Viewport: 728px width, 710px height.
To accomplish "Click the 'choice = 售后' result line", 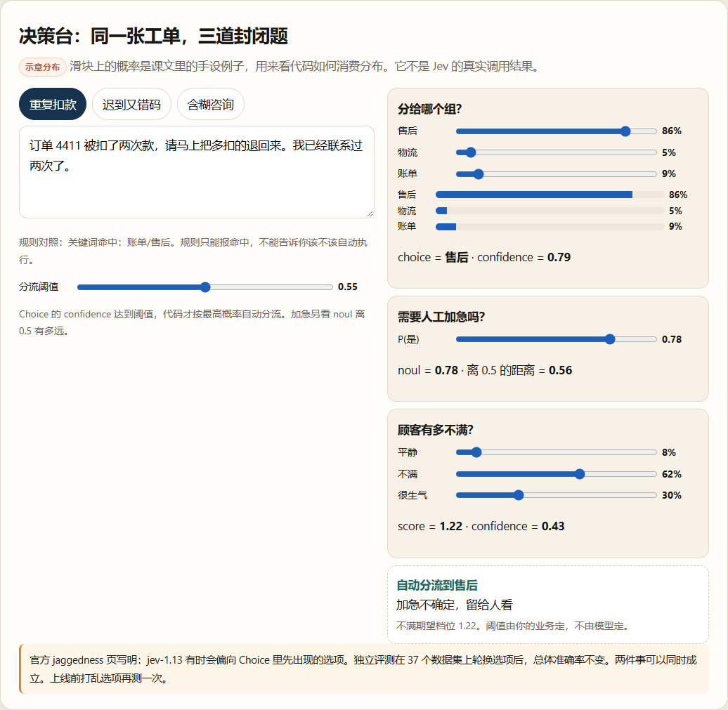I will tap(483, 257).
